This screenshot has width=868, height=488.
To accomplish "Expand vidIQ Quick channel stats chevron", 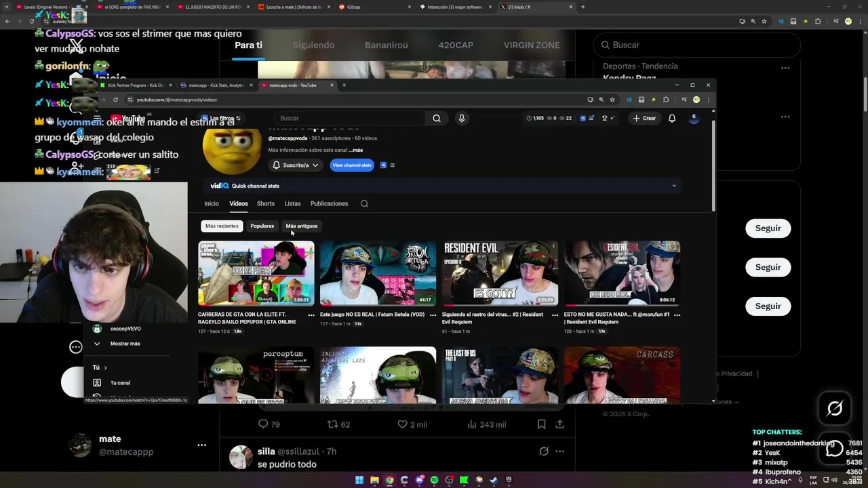I will click(674, 186).
